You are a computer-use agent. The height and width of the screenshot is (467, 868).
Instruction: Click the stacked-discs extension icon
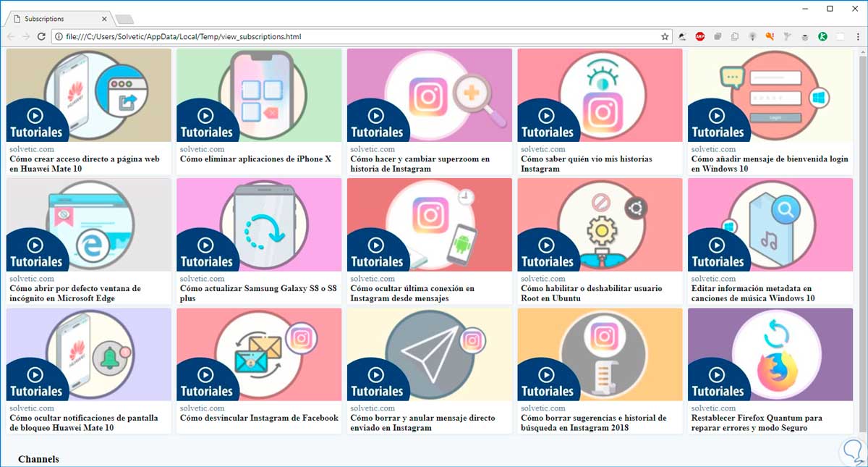(805, 36)
